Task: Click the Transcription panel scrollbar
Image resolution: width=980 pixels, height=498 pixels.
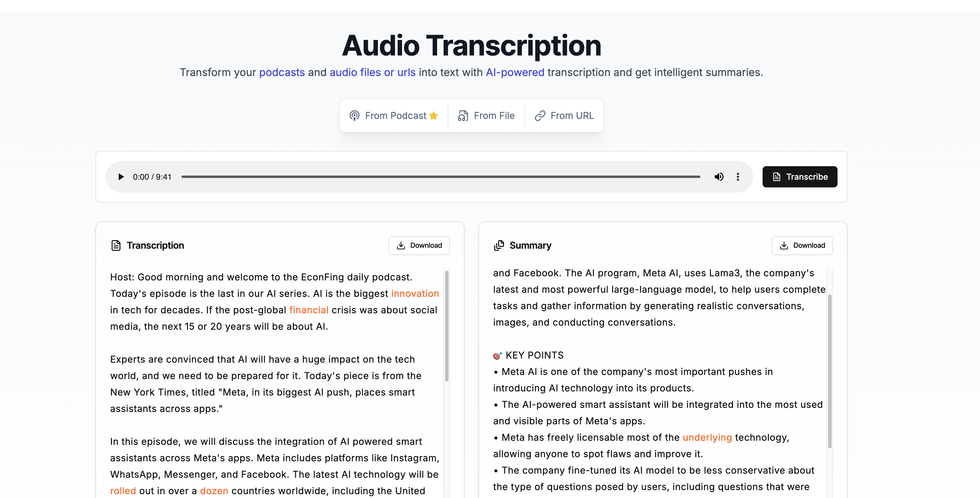Action: (x=447, y=325)
